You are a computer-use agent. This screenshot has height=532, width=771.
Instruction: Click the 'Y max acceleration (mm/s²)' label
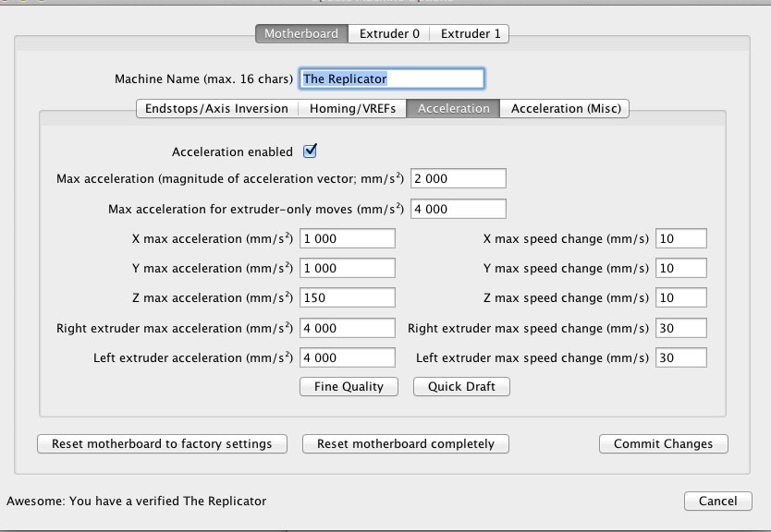click(213, 268)
